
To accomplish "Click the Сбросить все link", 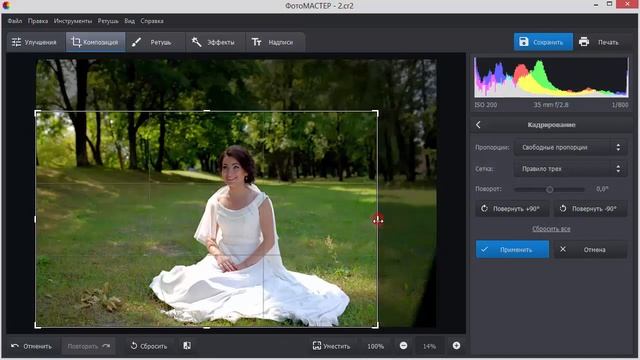I will pyautogui.click(x=551, y=229).
